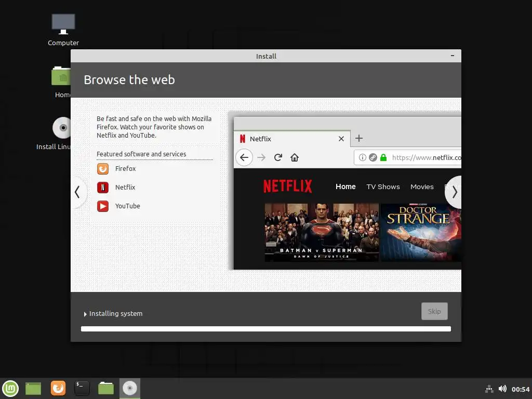Go to the next slide arrow
The image size is (532, 399).
(454, 192)
